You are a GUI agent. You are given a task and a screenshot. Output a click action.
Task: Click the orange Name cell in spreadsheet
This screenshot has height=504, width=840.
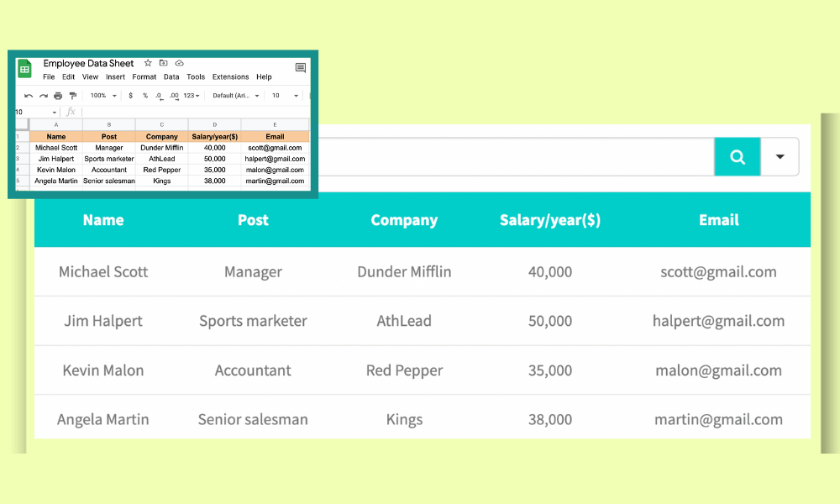(x=55, y=137)
